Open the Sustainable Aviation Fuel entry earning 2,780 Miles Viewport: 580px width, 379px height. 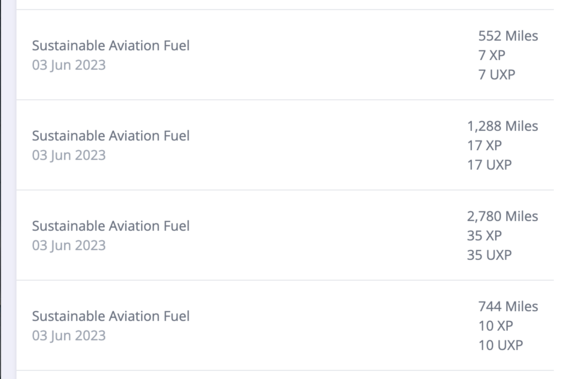tap(285, 235)
